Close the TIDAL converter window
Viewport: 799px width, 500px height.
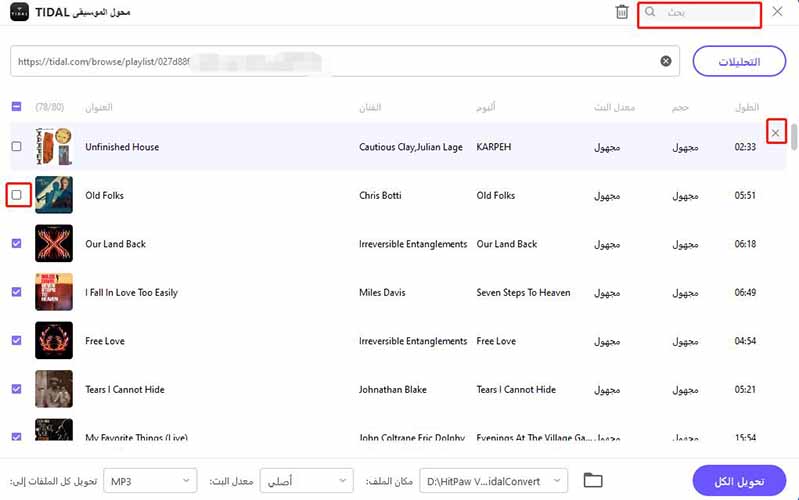[x=777, y=11]
